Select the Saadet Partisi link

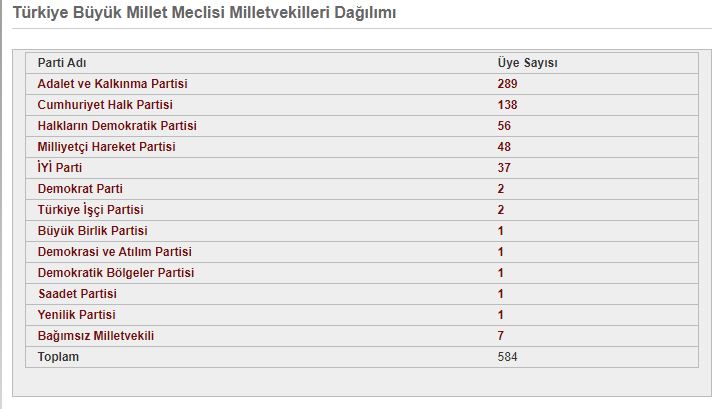[77, 294]
